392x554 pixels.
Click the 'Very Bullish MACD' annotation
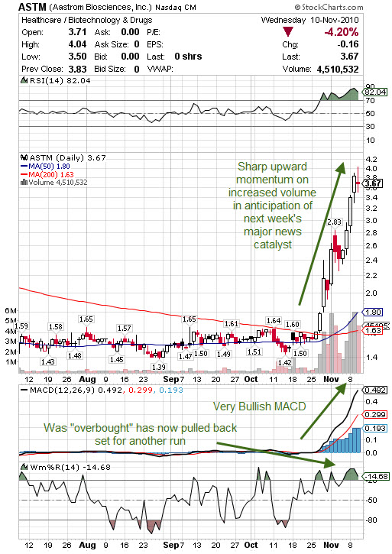(x=259, y=407)
